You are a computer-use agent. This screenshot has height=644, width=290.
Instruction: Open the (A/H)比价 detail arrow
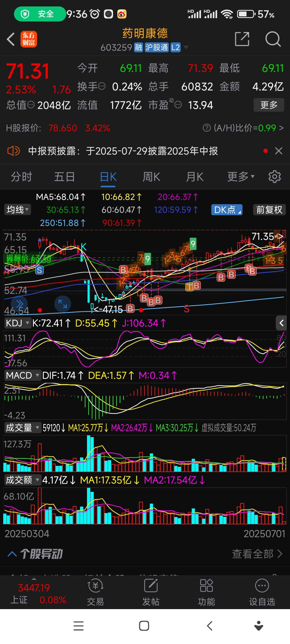tap(281, 128)
